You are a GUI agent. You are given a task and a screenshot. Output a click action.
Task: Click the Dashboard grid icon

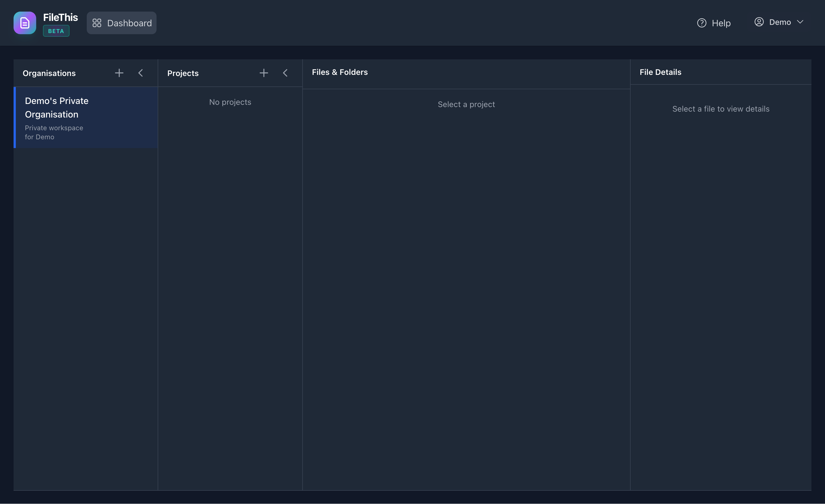[x=97, y=23]
